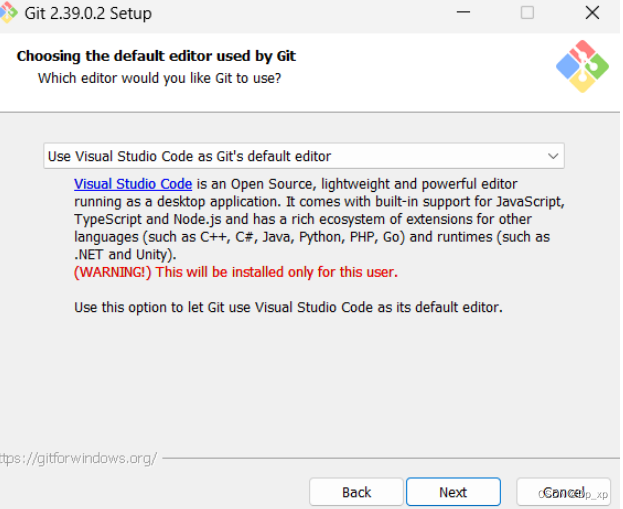Click the red WARNING installed-only-for-this-user text
This screenshot has width=623, height=509.
[x=236, y=272]
